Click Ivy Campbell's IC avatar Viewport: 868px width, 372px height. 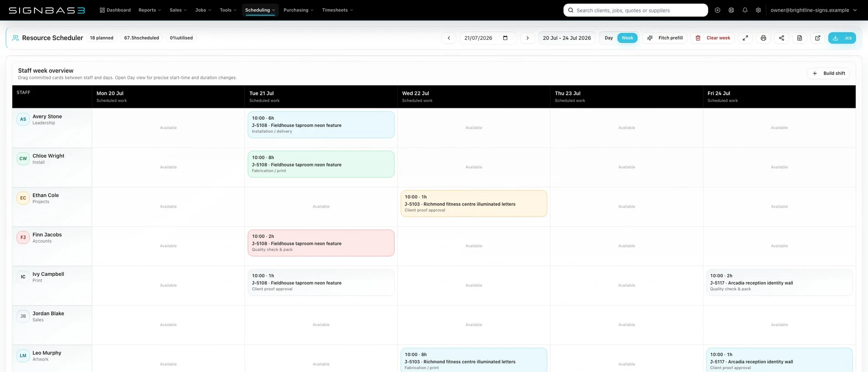[x=23, y=277]
